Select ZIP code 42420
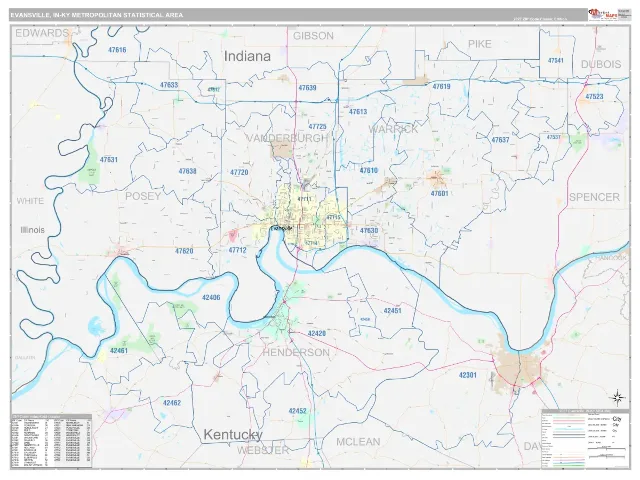The width and height of the screenshot is (640, 480). [x=317, y=333]
